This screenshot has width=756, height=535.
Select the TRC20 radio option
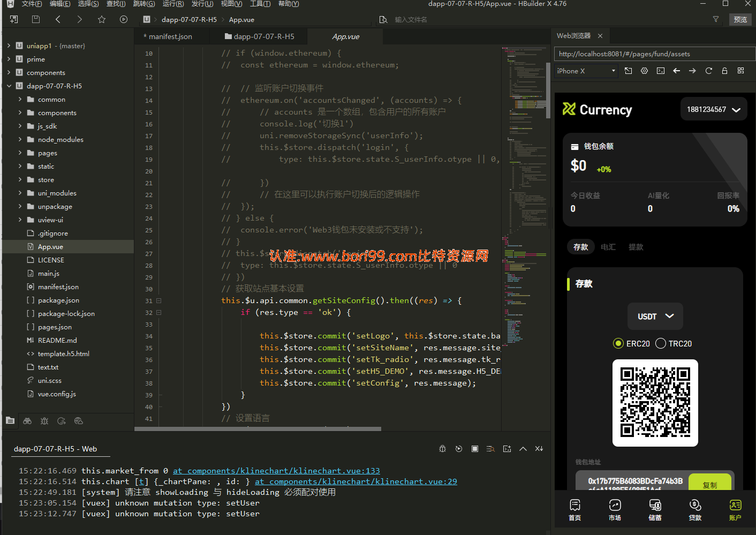click(661, 343)
